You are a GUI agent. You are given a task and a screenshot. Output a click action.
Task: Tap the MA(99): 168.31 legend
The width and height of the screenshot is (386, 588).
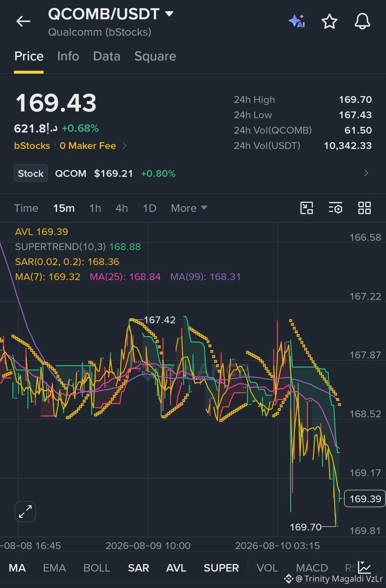206,277
